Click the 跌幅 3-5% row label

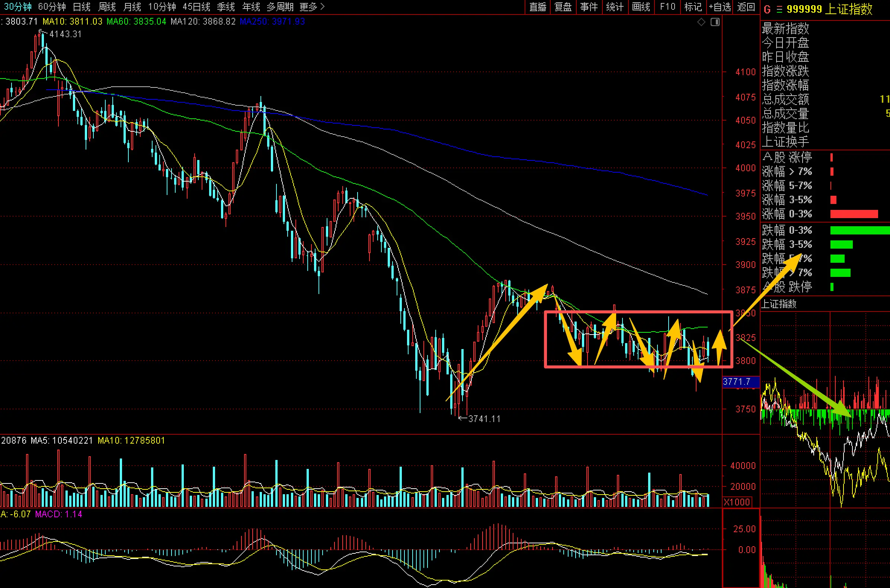(x=787, y=245)
